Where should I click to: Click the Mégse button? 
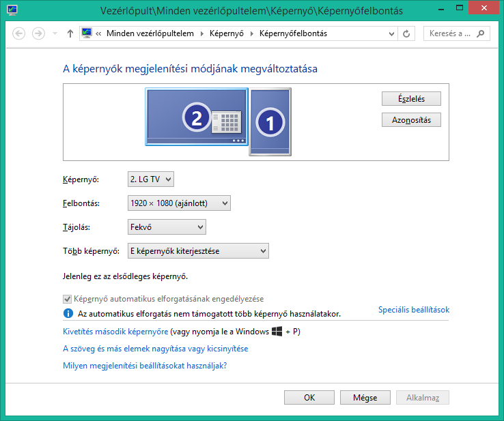tap(365, 398)
